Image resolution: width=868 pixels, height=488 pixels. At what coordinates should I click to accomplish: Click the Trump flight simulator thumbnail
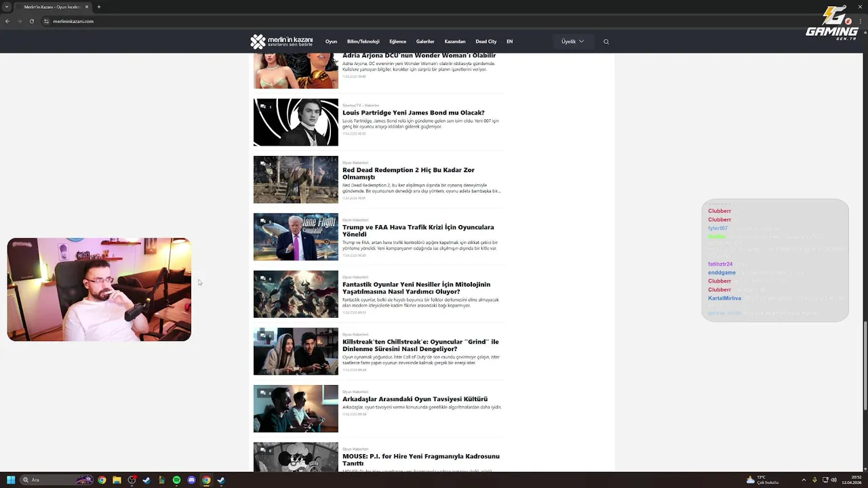[296, 237]
